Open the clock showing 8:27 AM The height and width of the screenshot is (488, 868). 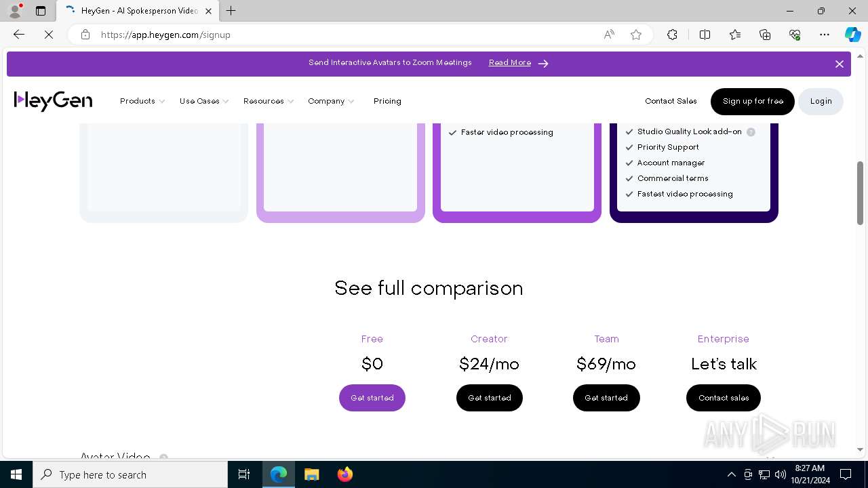pyautogui.click(x=810, y=474)
